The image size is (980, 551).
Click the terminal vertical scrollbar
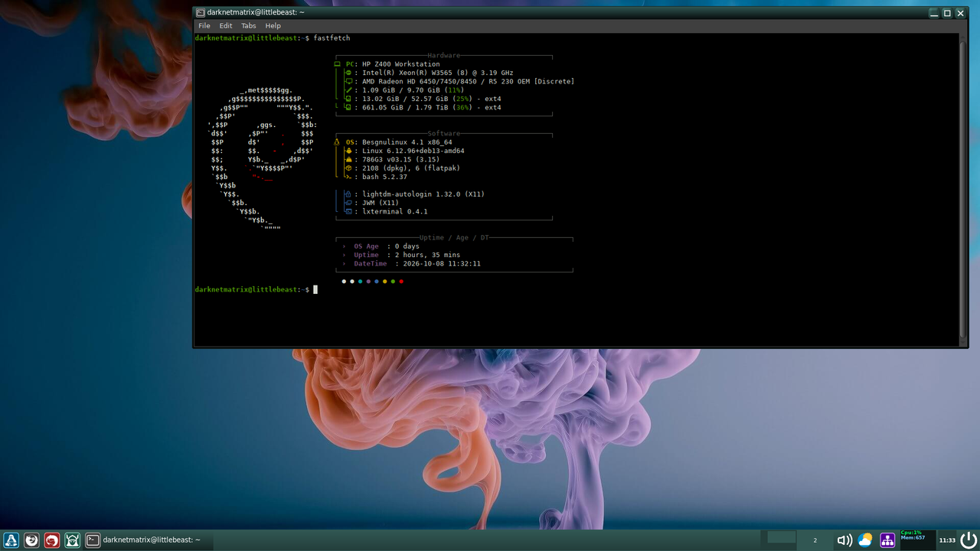963,190
